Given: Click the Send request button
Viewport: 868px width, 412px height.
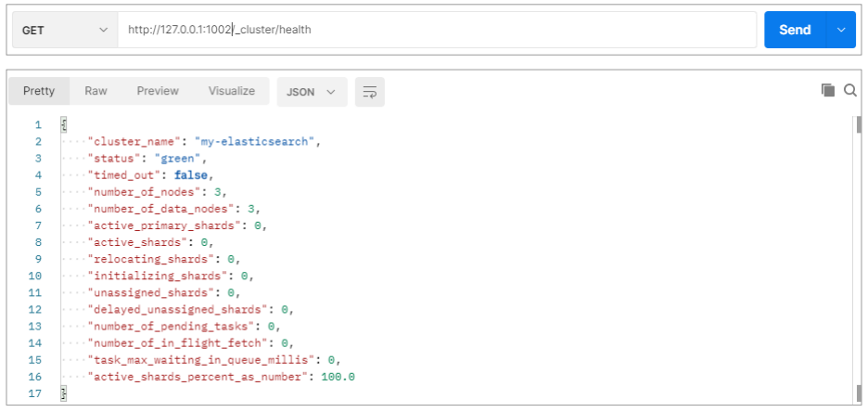Looking at the screenshot, I should coord(795,30).
